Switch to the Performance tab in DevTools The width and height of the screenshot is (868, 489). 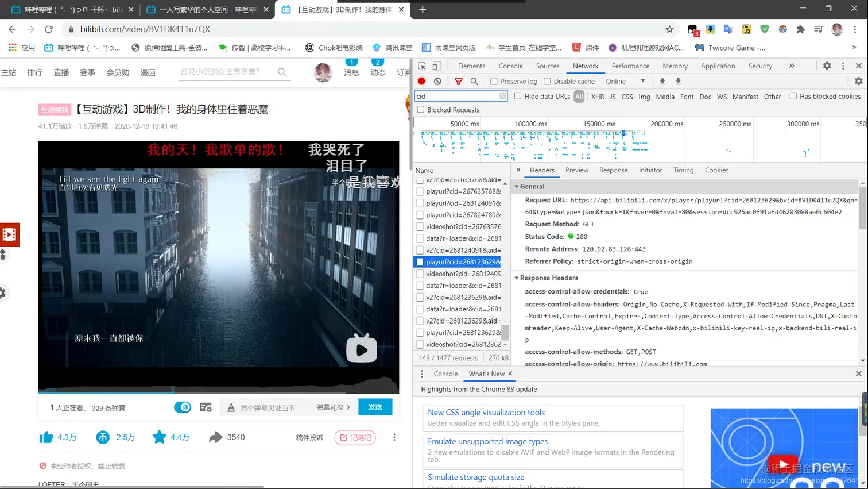(630, 66)
